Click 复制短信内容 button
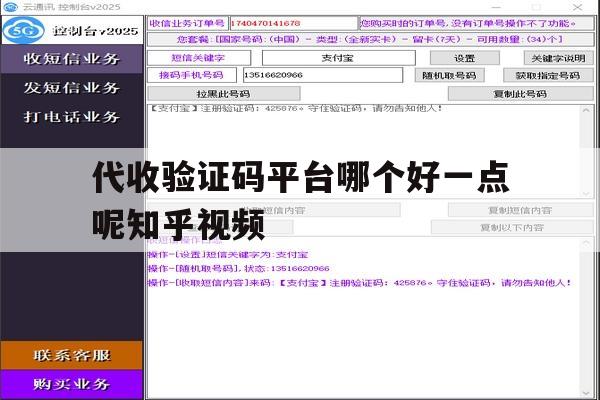600x400 pixels. click(x=520, y=210)
